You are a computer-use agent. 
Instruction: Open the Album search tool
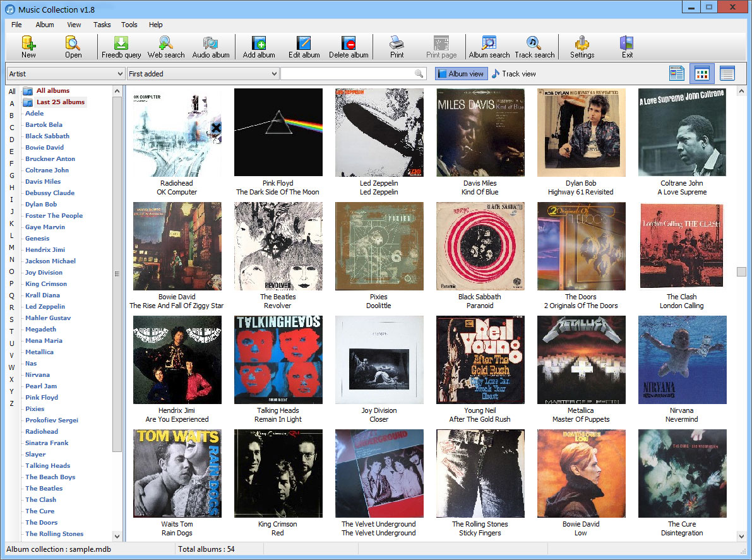(489, 47)
